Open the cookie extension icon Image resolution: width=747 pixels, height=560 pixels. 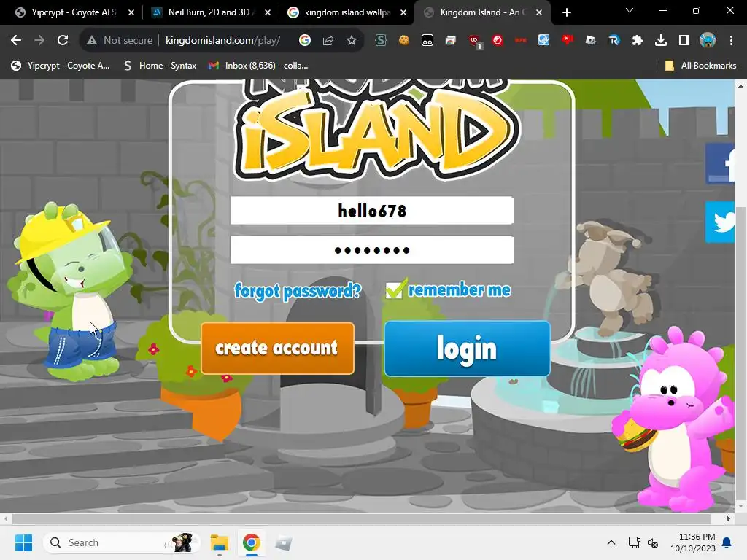(404, 41)
